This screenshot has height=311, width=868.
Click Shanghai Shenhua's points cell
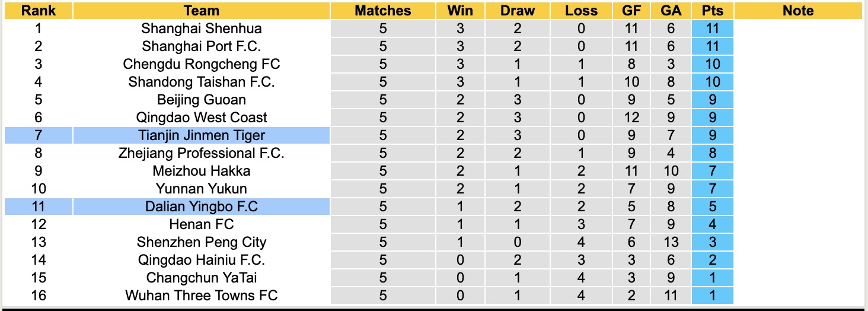point(712,28)
